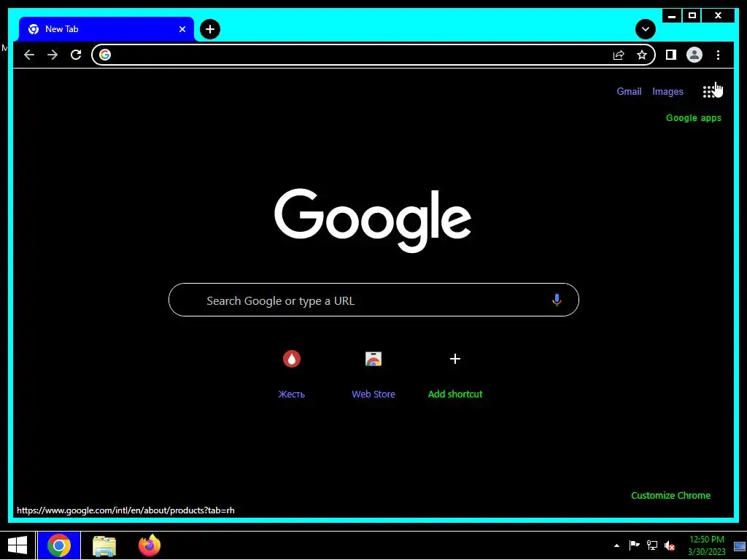The width and height of the screenshot is (747, 560).
Task: Open the Images link
Action: [x=667, y=91]
